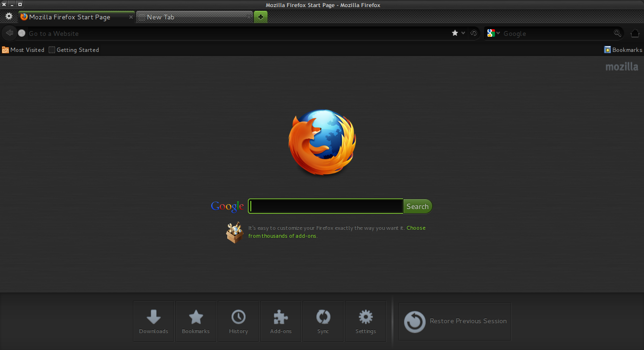Open Settings from the bottom launcher
This screenshot has height=350, width=644.
[x=366, y=321]
